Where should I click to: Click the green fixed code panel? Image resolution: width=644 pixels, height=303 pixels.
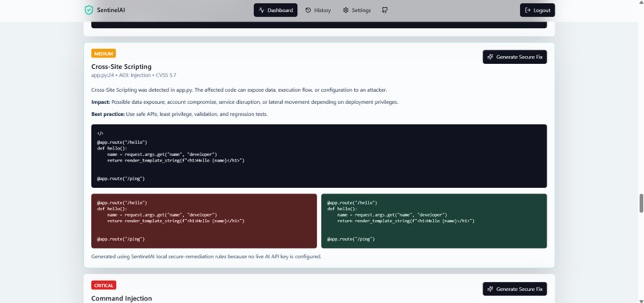(x=434, y=221)
